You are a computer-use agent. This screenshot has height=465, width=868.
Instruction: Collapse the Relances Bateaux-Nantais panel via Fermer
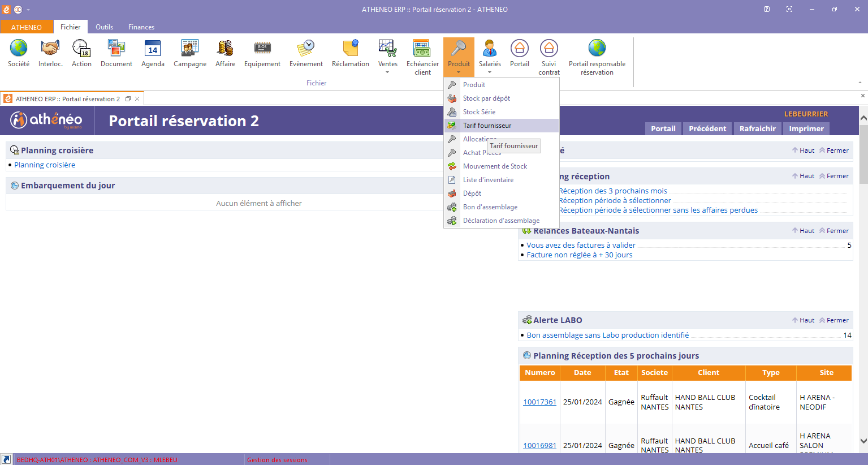834,231
